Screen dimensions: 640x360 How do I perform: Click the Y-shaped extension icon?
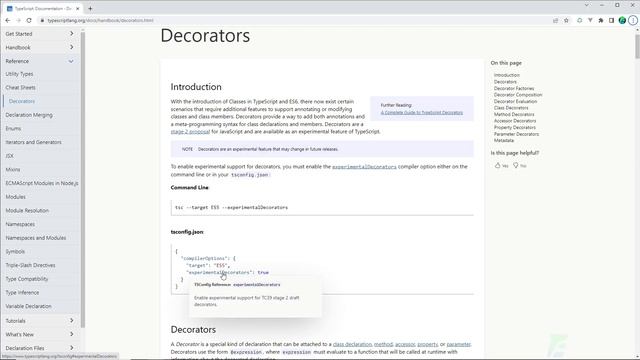[590, 20]
